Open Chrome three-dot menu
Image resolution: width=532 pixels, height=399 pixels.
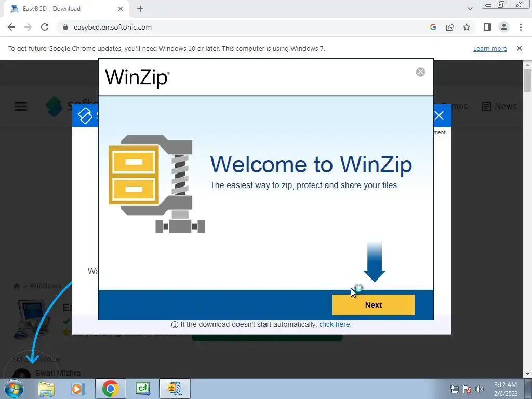[521, 27]
